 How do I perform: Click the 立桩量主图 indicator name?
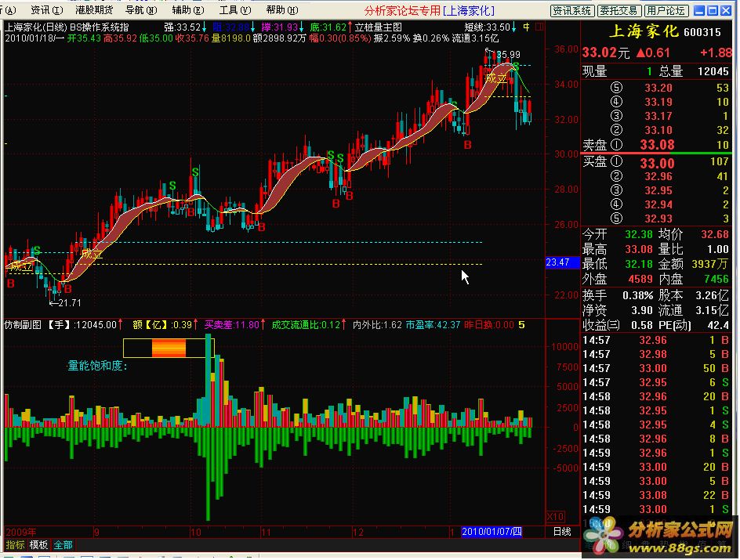(x=378, y=27)
